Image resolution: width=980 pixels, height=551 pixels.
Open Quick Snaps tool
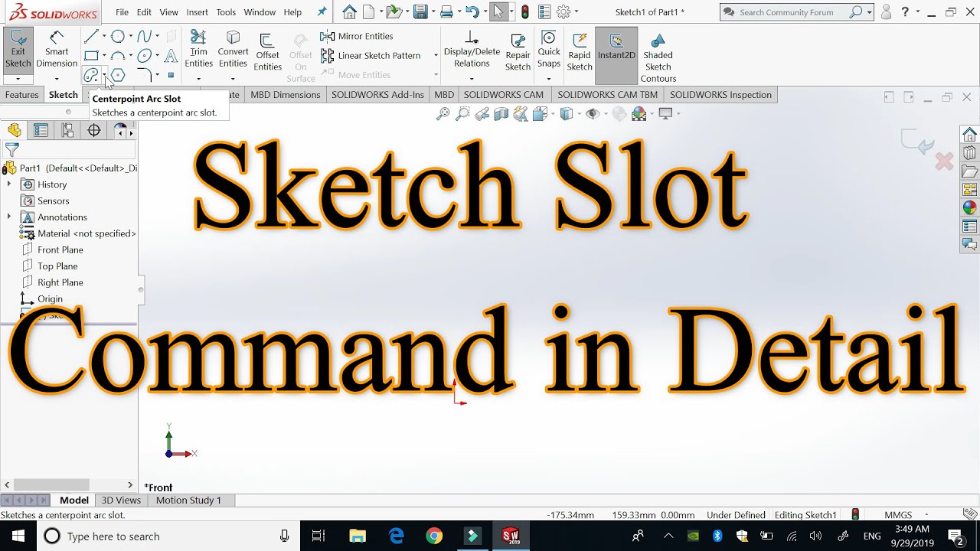pos(549,50)
